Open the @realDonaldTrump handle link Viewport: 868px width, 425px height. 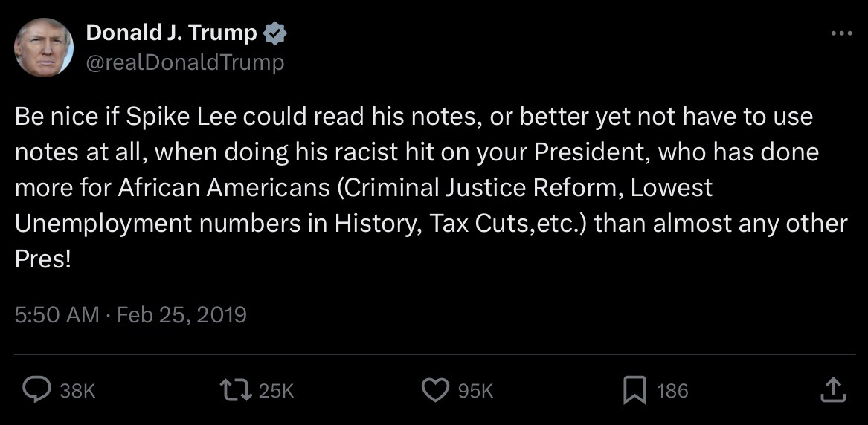point(185,62)
